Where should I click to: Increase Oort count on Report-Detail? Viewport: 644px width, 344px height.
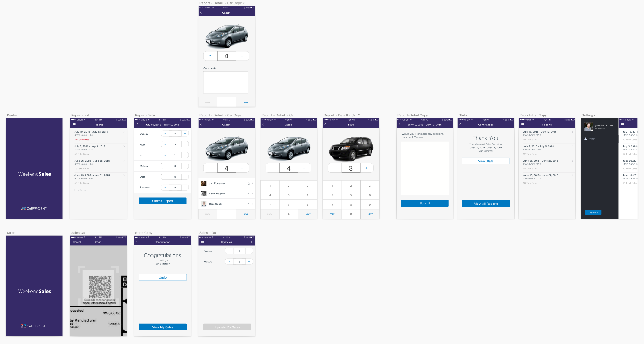[x=185, y=177]
